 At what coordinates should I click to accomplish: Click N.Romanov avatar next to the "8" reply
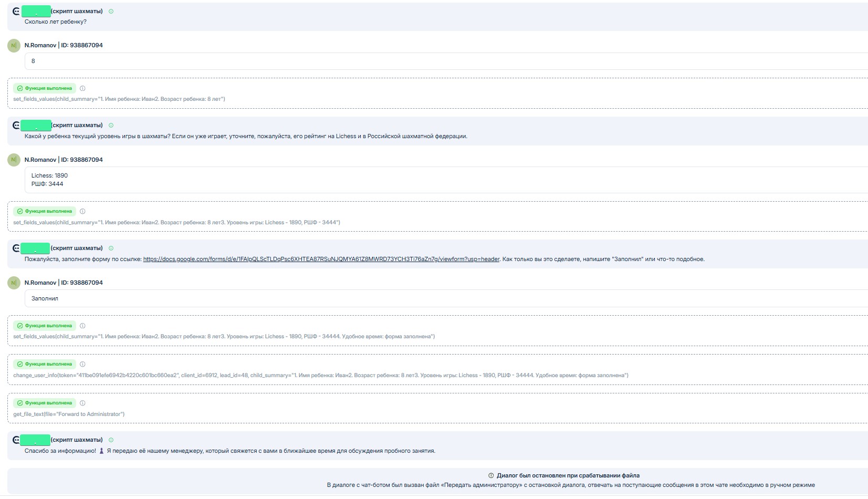tap(14, 45)
